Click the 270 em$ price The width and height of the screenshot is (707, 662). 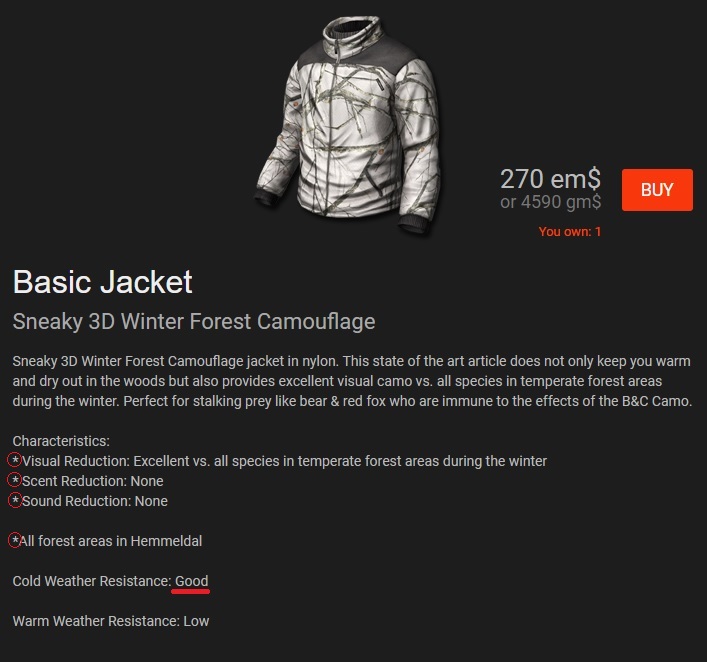click(550, 179)
